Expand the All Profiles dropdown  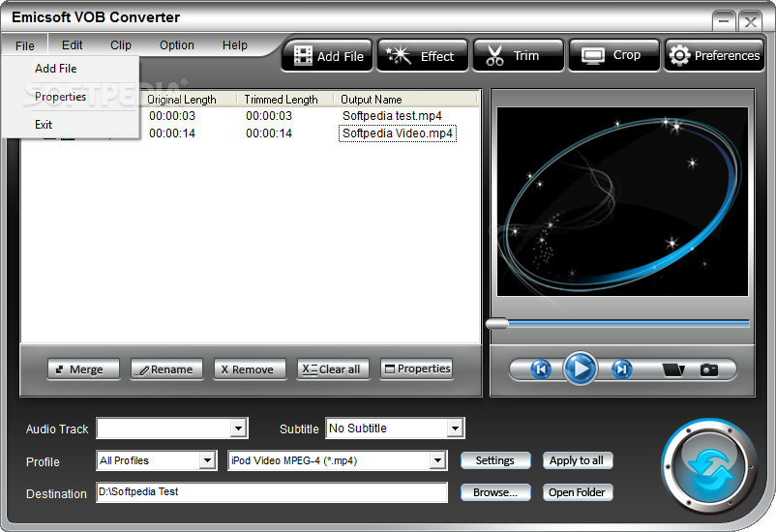(207, 460)
